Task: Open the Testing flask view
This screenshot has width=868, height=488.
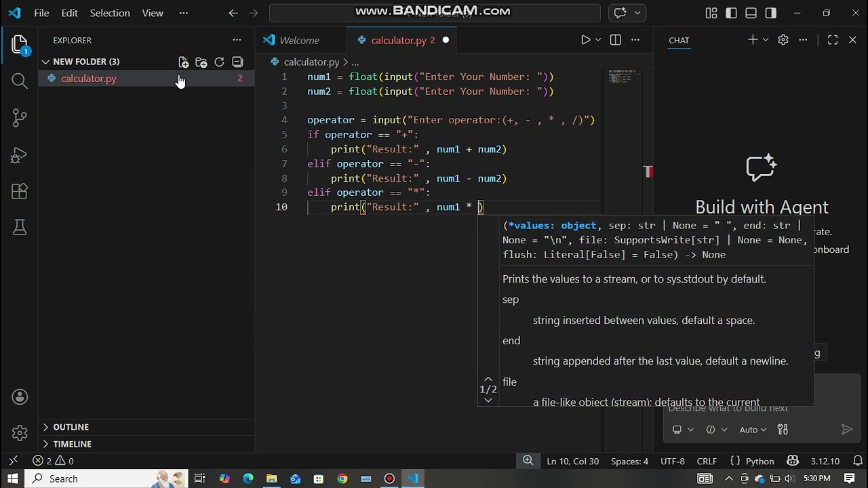Action: 20,228
